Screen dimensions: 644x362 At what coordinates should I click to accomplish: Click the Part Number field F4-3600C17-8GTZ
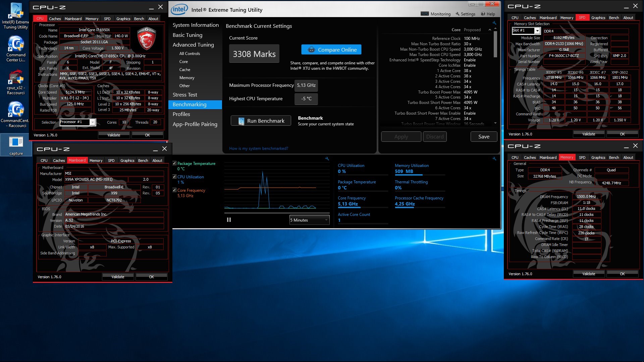pos(564,56)
